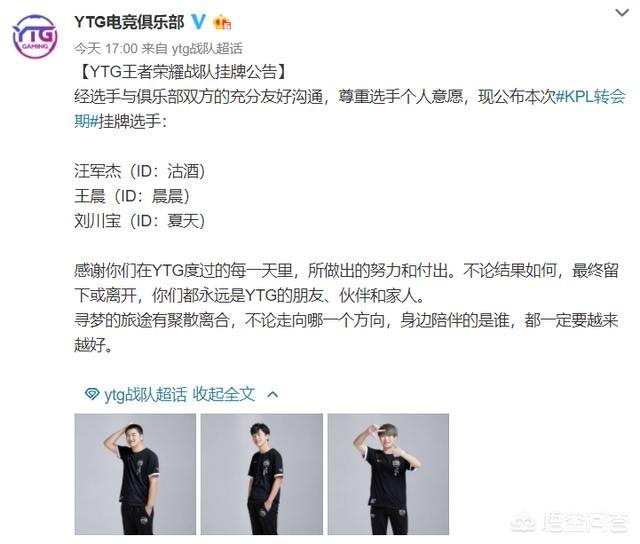
Task: Expand the post options chevron menu
Action: point(622,13)
